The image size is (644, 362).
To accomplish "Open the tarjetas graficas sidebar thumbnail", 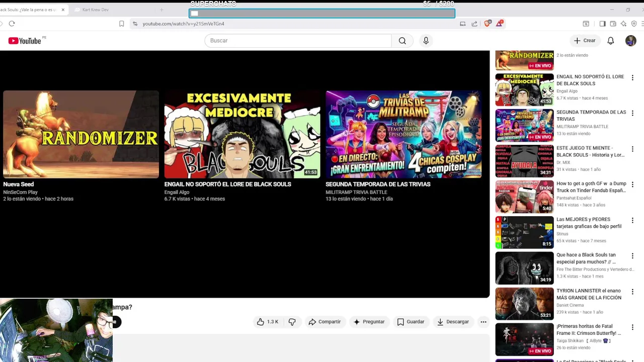I will coord(524,232).
